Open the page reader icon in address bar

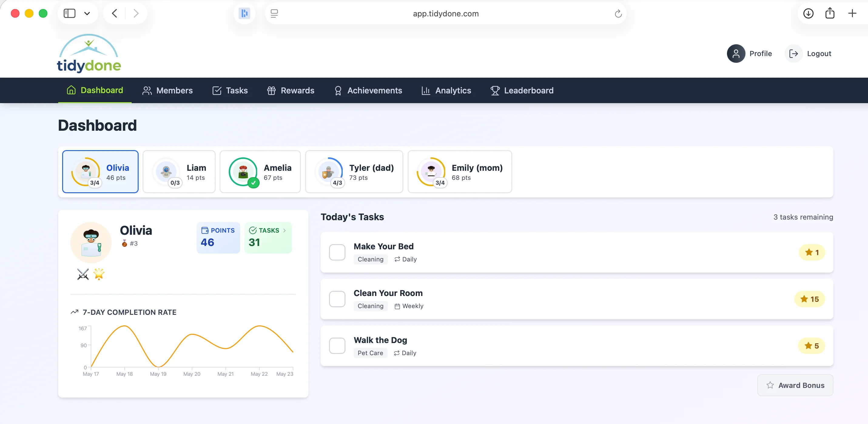point(274,13)
